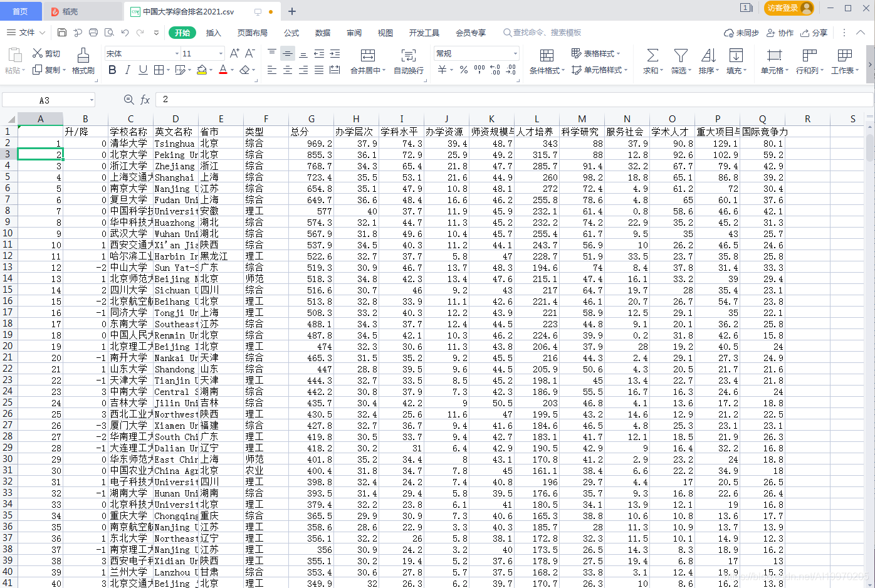The width and height of the screenshot is (875, 588).
Task: Switch to the 页面布局 (Page Layout) tab
Action: pos(252,33)
